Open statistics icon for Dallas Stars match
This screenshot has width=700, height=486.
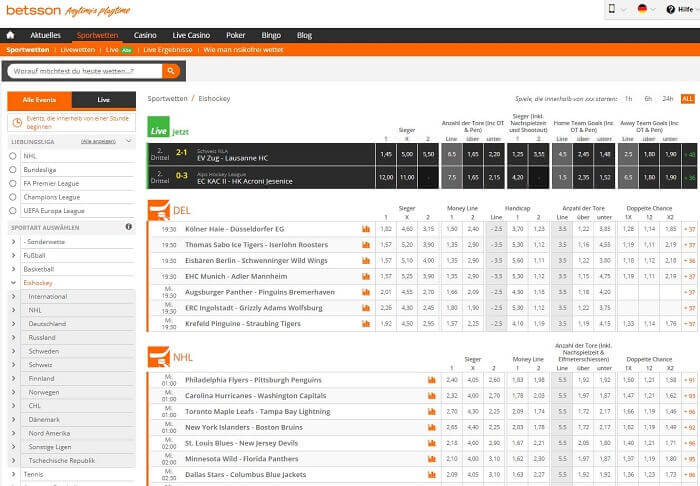tap(432, 474)
